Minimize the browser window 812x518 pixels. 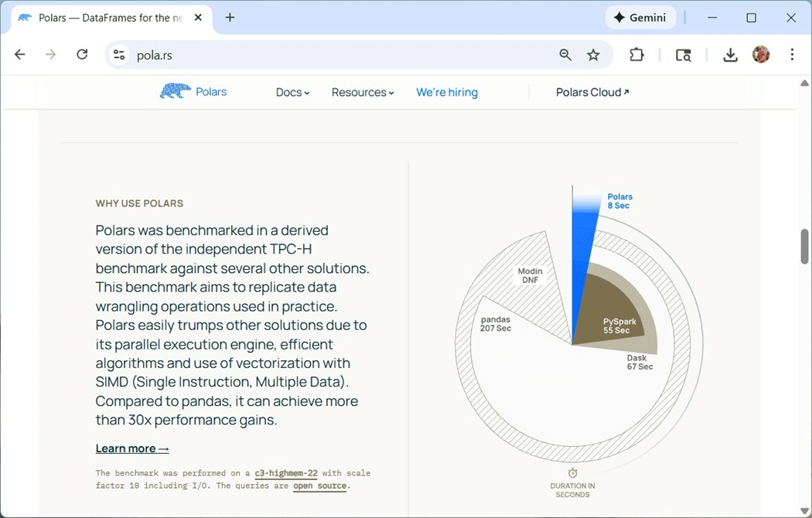(x=712, y=18)
